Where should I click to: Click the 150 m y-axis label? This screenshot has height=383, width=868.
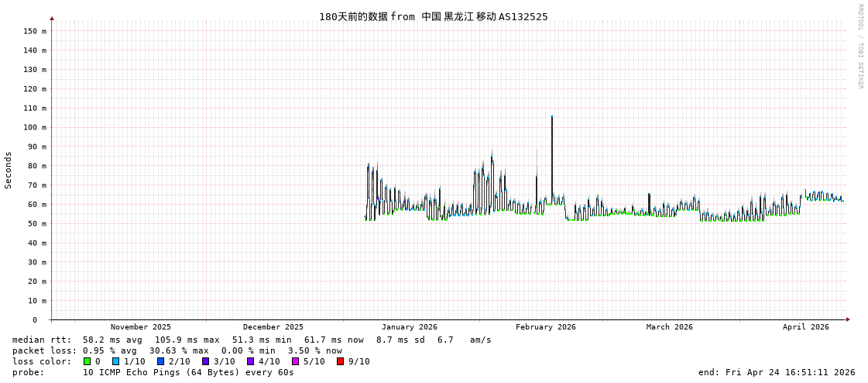(34, 31)
